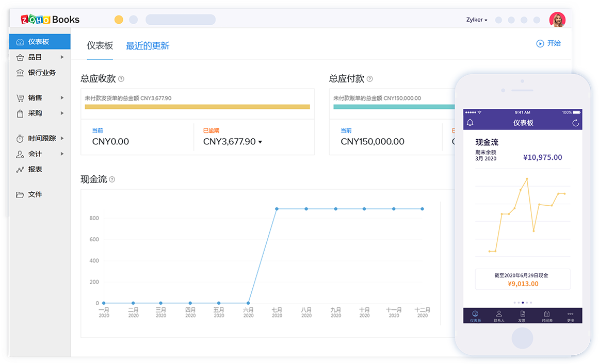Viewport: 599px width, 364px height.
Task: Expand the 采购 sidebar submenu arrow
Action: coord(62,113)
